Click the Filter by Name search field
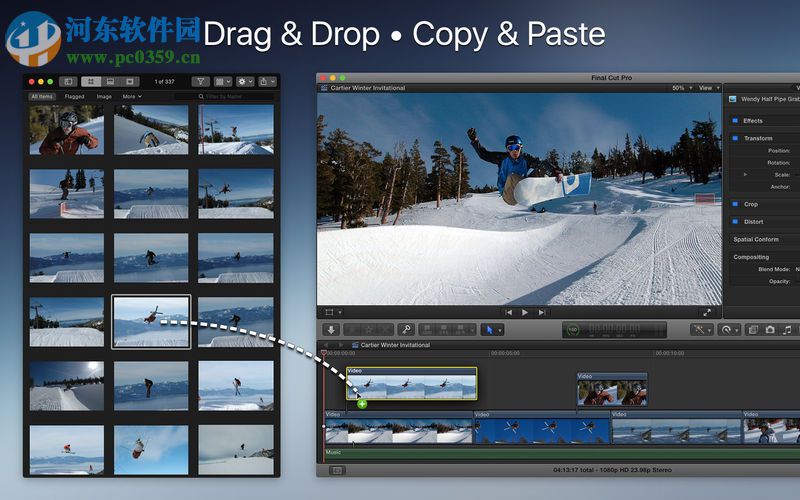The image size is (800, 500). coord(224,96)
